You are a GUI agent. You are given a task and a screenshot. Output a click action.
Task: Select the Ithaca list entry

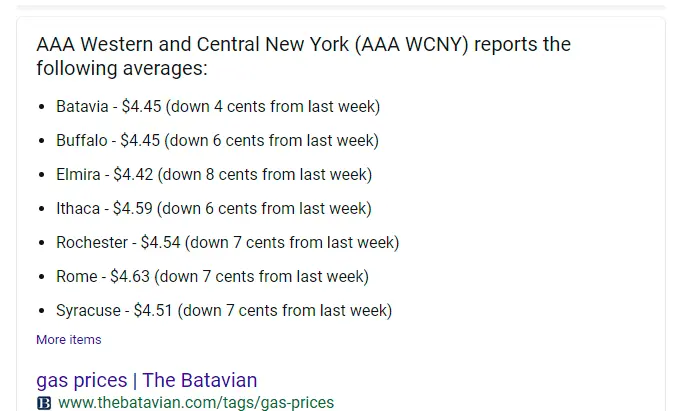click(x=214, y=208)
